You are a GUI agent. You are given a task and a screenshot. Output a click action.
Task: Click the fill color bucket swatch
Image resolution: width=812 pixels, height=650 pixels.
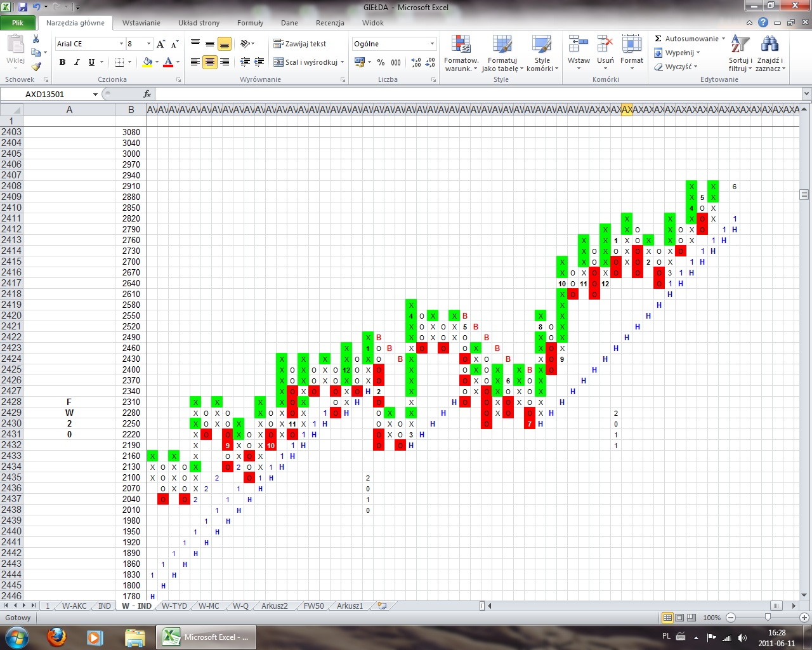(x=147, y=62)
